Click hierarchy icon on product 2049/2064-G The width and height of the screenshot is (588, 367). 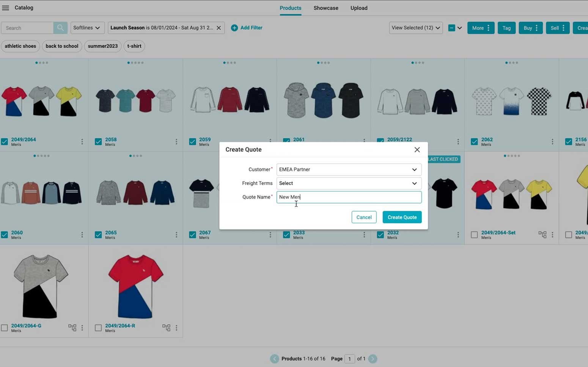coord(72,328)
